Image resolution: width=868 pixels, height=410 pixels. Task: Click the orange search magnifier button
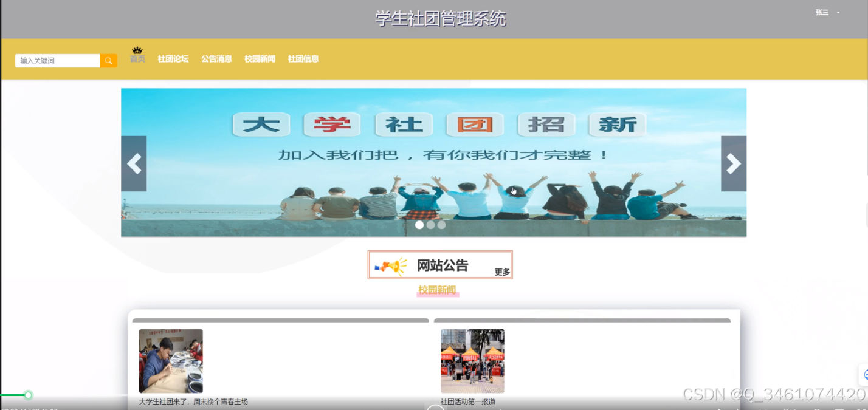pos(109,61)
